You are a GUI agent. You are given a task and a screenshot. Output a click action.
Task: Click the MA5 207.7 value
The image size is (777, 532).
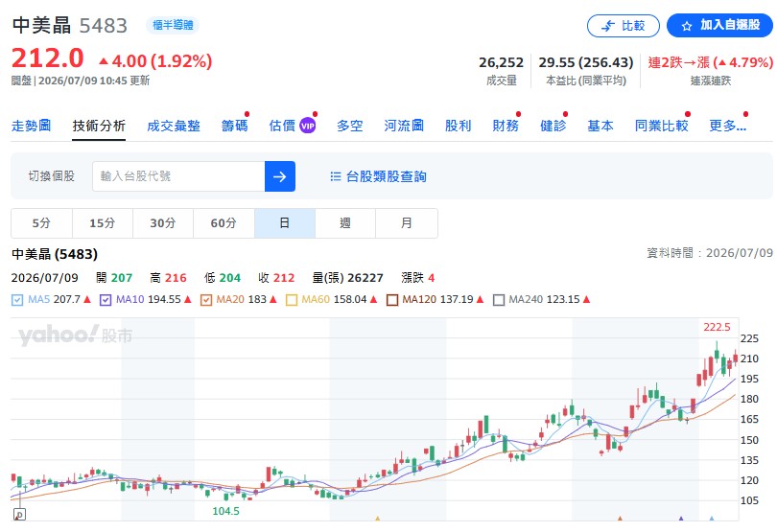66,300
